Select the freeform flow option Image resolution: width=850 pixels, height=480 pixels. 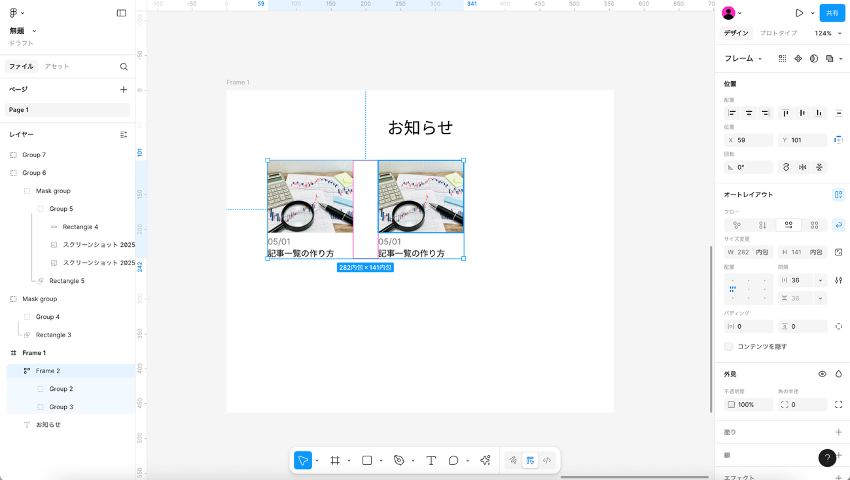(737, 225)
